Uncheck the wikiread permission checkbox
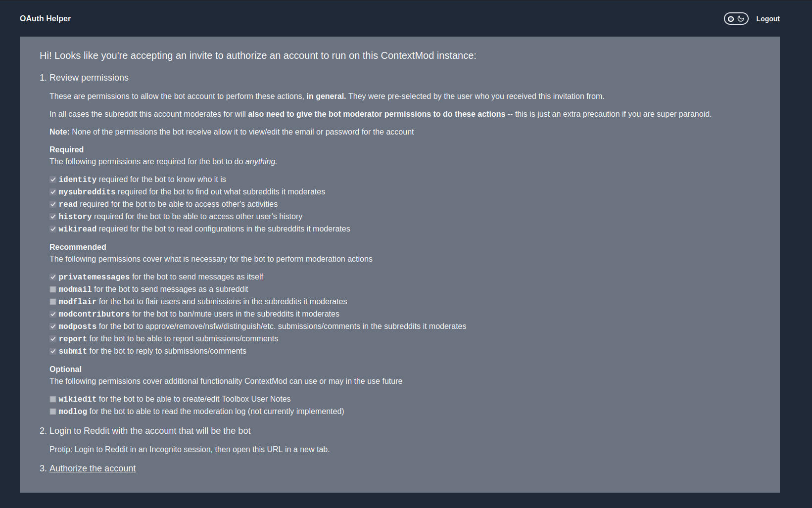This screenshot has height=508, width=812. [x=53, y=229]
